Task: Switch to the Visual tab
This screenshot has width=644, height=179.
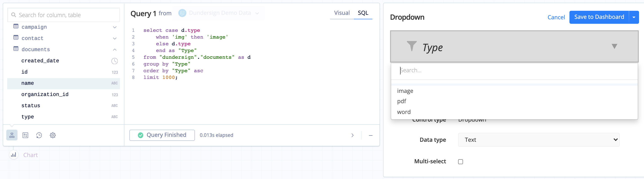Action: click(x=342, y=13)
